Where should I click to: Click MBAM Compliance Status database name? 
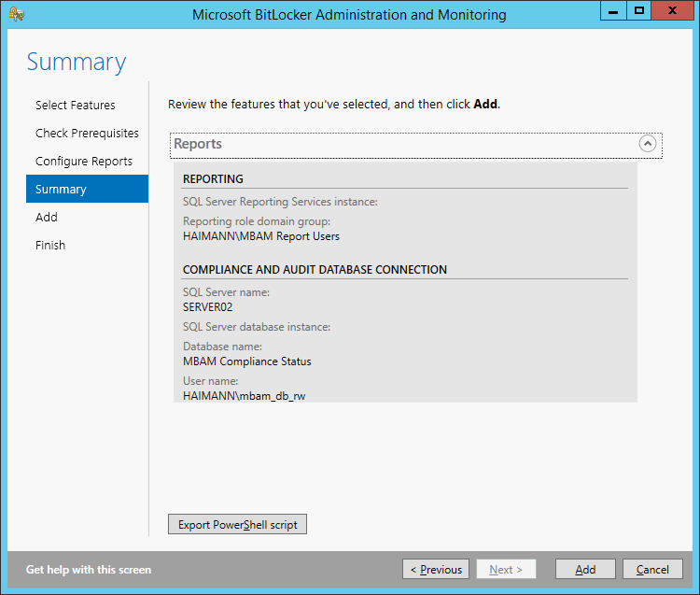247,361
